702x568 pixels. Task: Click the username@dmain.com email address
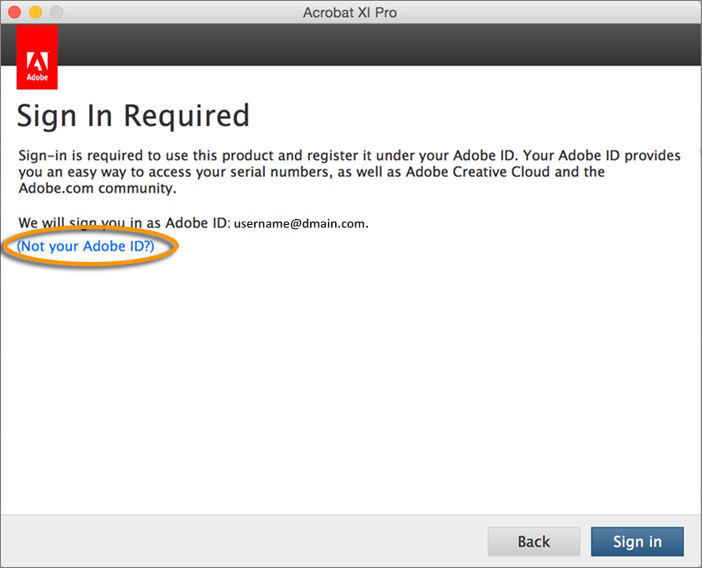click(301, 223)
